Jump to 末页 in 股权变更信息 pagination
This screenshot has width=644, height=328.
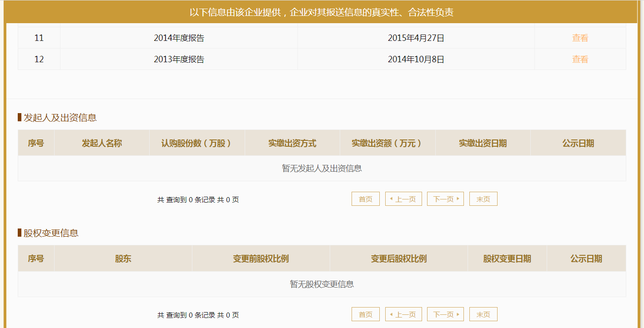tap(483, 314)
